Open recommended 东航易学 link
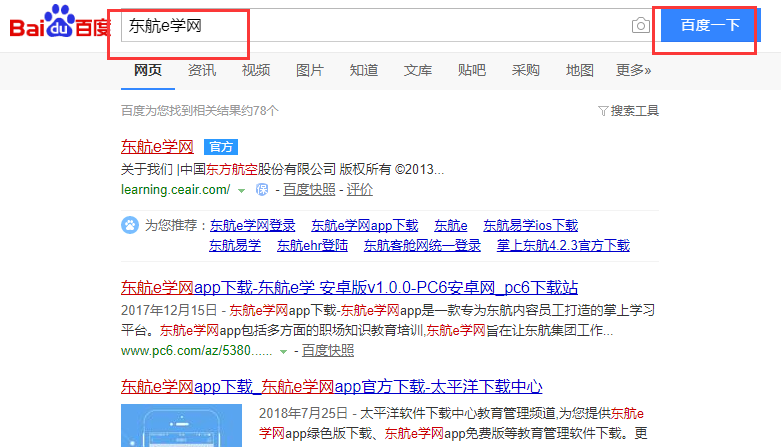781x447 pixels. (x=235, y=246)
